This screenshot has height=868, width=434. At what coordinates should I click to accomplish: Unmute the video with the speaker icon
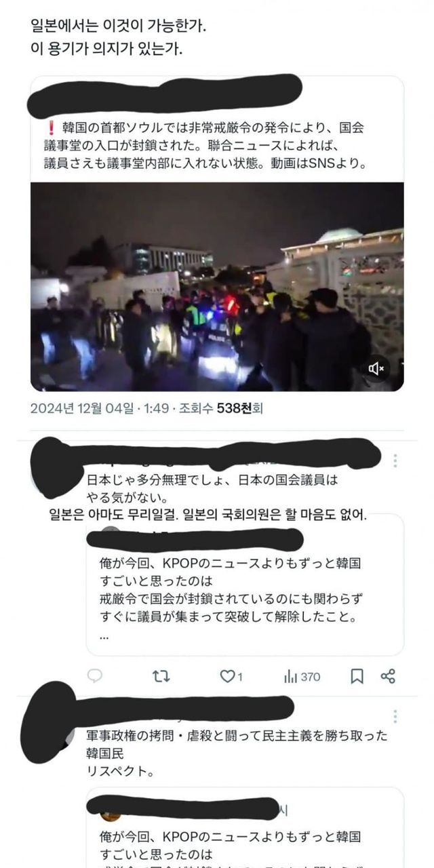376,369
